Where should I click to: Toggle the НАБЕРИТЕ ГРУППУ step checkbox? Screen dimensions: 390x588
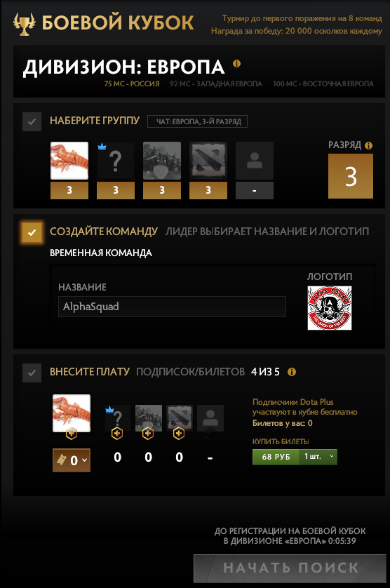coord(32,121)
